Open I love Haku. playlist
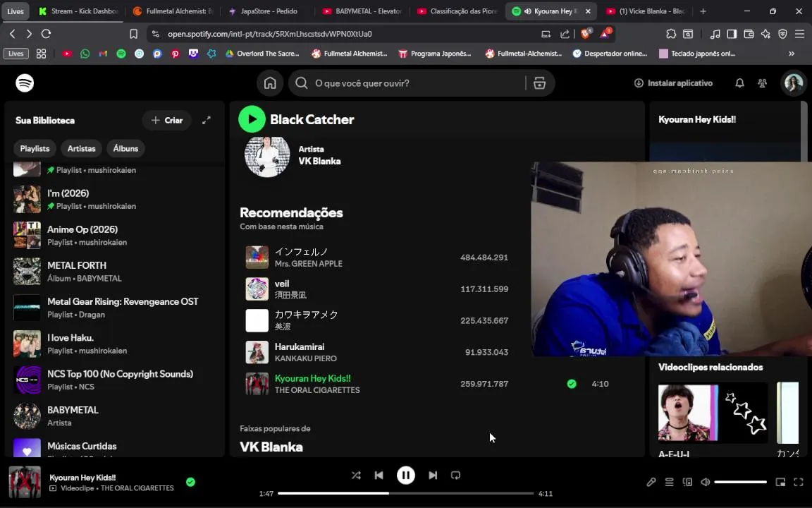Screen dimensions: 812x508 (115, 344)
